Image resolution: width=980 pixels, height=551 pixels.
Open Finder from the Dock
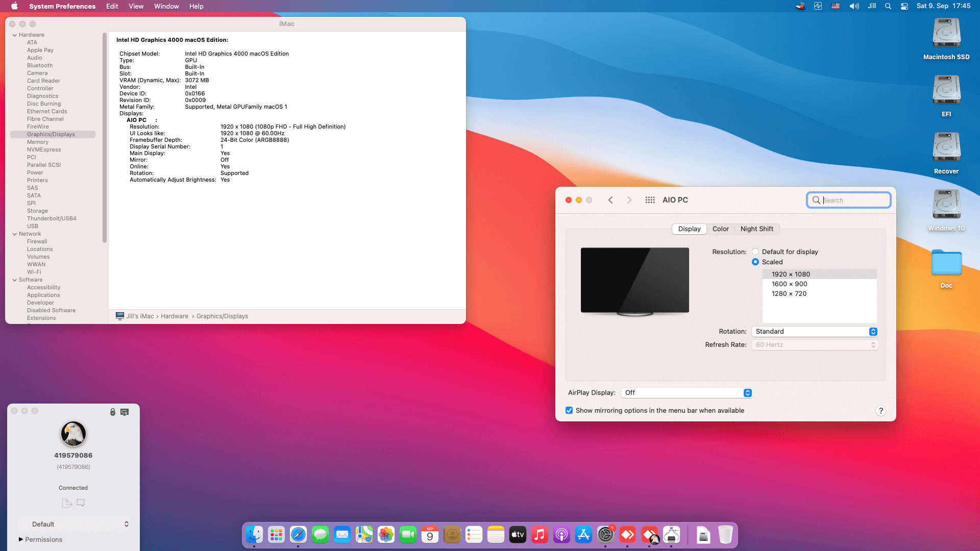coord(254,535)
